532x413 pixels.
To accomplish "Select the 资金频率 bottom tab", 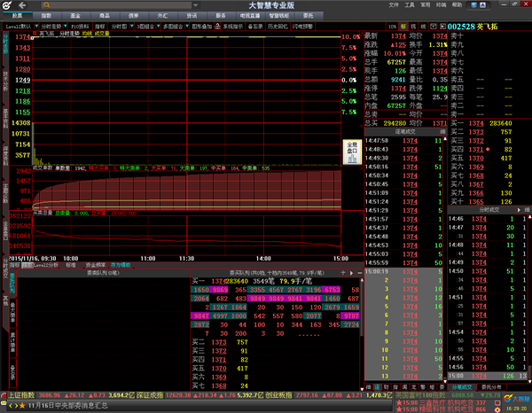I will point(96,265).
